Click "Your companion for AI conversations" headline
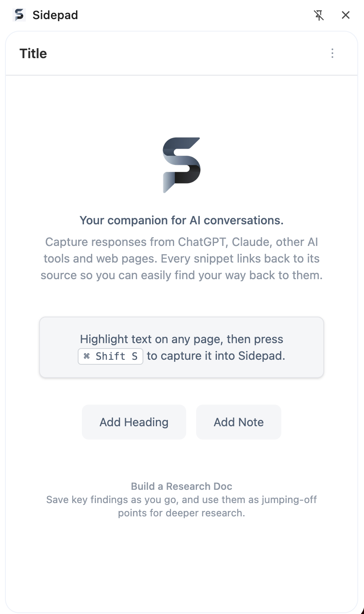The width and height of the screenshot is (364, 614). pyautogui.click(x=182, y=220)
